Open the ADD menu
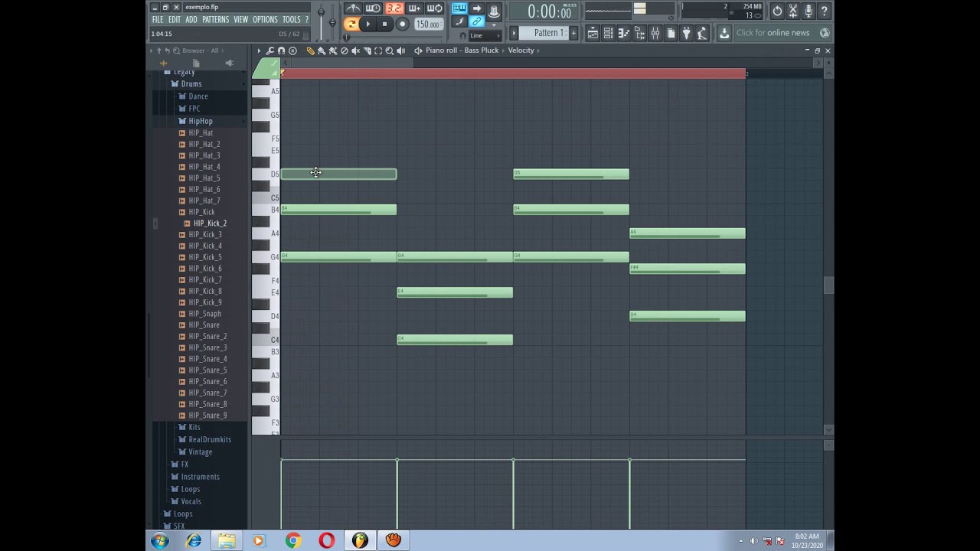Image resolution: width=980 pixels, height=551 pixels. 191,20
